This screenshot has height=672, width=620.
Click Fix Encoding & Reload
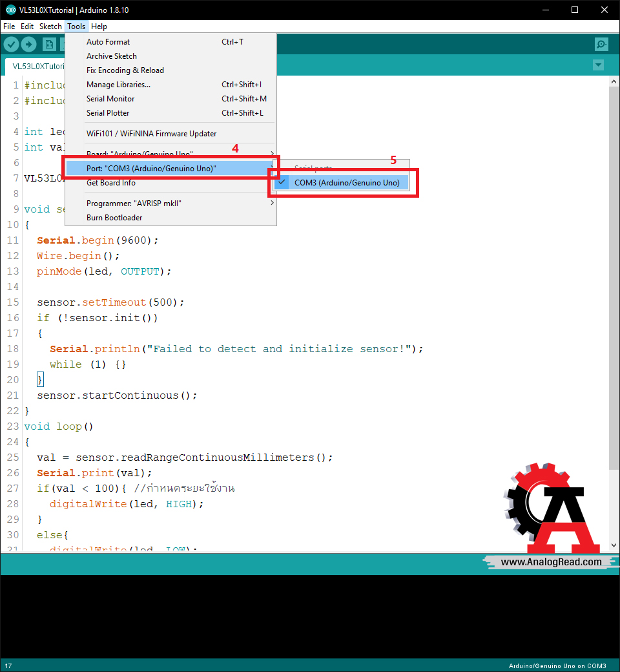170,70
